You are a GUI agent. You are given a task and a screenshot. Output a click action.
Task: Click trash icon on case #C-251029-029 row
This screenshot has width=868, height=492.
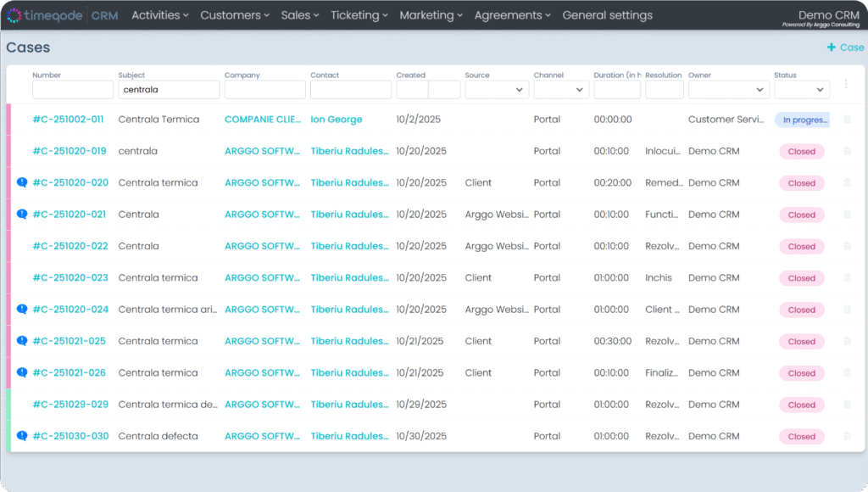tap(847, 405)
